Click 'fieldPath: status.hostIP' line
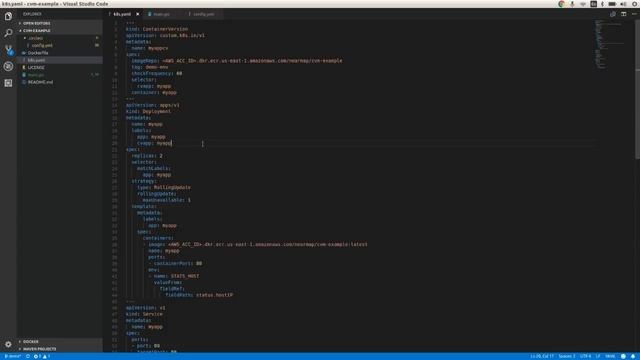This screenshot has width=640, height=360. (x=199, y=295)
